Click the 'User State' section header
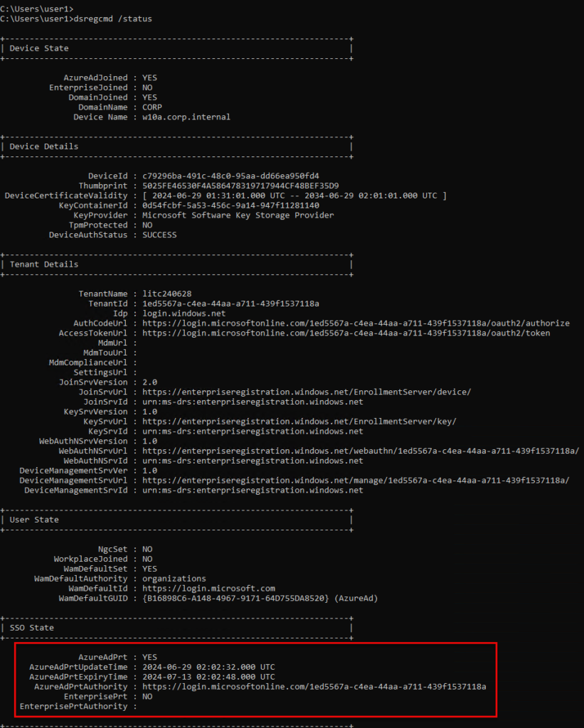584x728 pixels. 34,520
